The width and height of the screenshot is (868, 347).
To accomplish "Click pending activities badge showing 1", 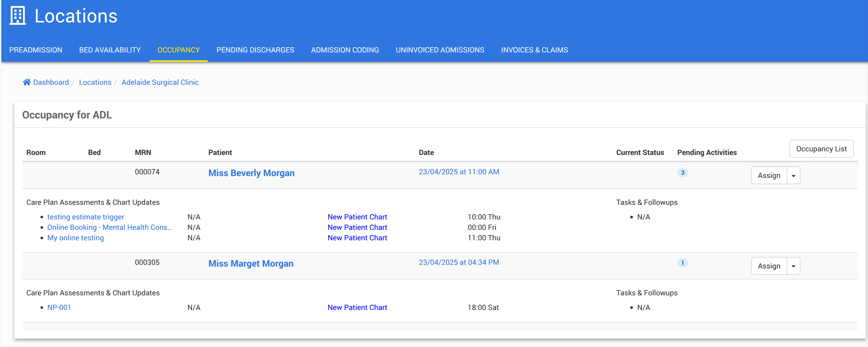I will (682, 263).
